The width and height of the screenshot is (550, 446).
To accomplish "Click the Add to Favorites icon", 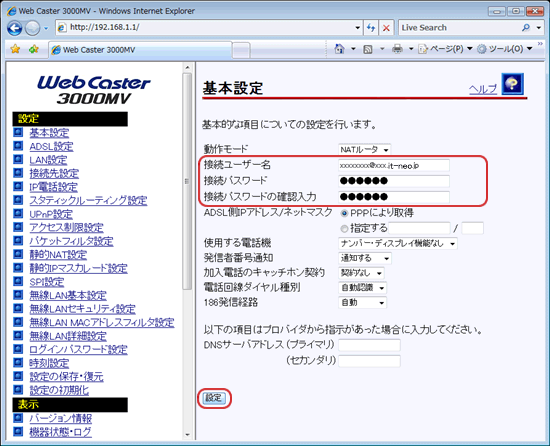I will 34,49.
